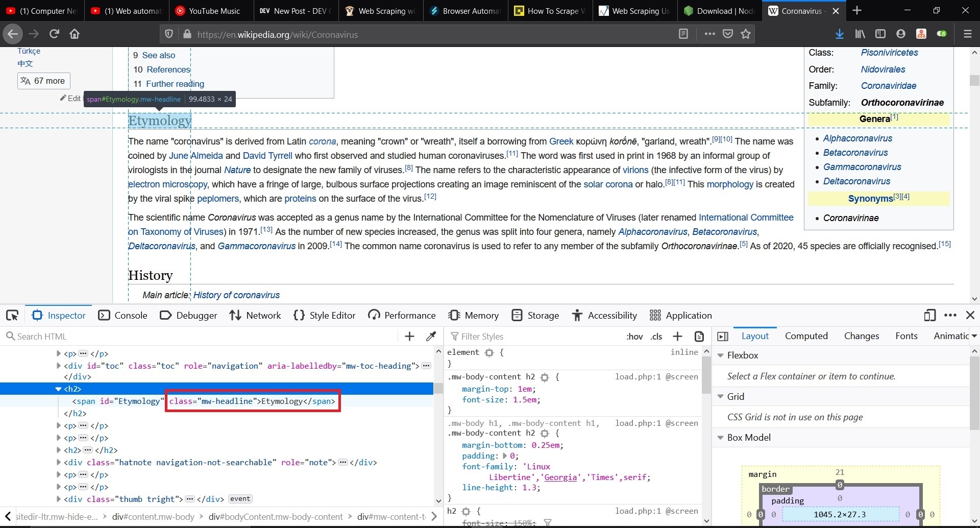Image resolution: width=980 pixels, height=528 pixels.
Task: Show more sidebar tabs dropdown
Action: (x=974, y=336)
